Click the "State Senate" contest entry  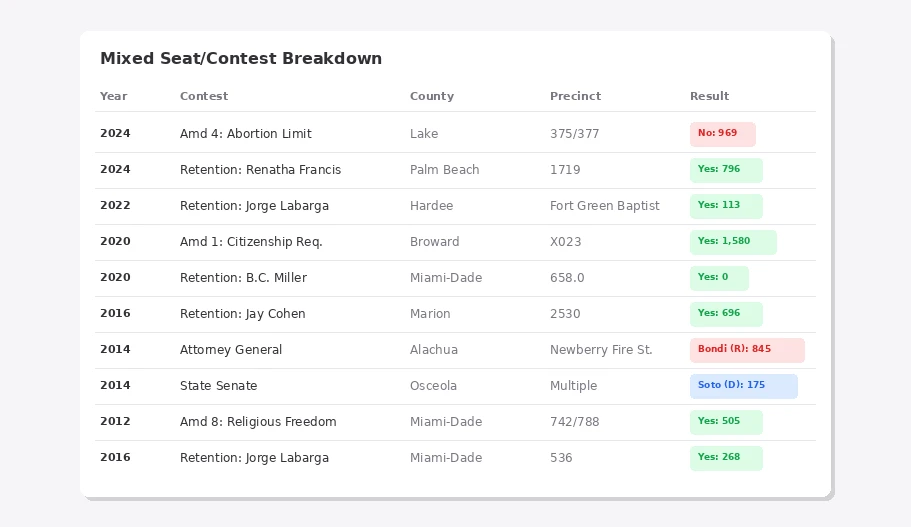[x=218, y=386]
